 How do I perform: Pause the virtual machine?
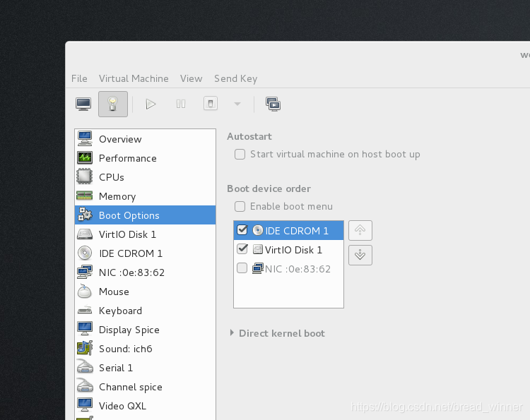click(x=181, y=104)
